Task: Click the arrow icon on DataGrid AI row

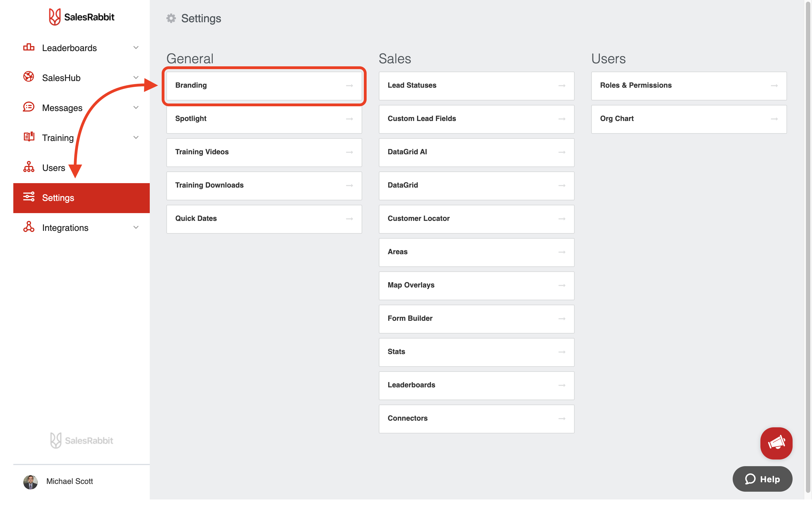Action: point(562,153)
